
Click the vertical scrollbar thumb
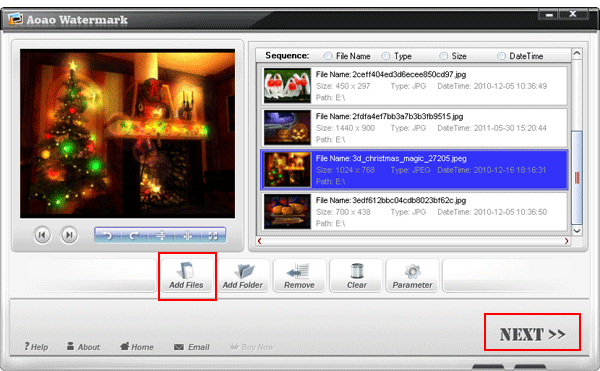coord(577,177)
